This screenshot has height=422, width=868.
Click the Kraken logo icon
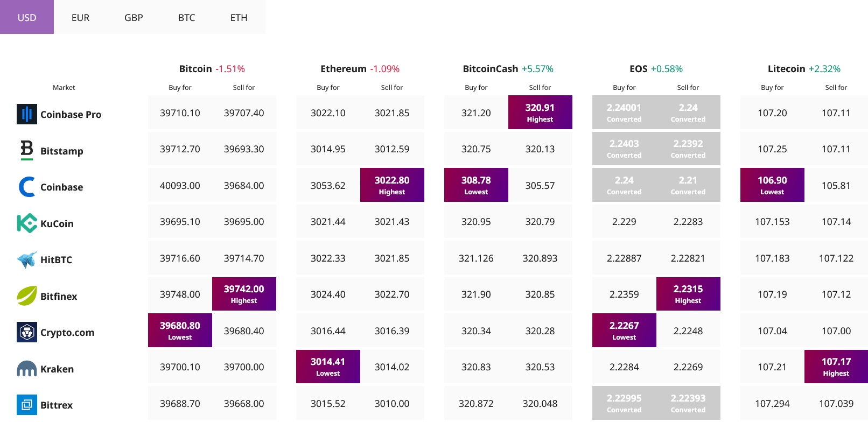point(27,369)
